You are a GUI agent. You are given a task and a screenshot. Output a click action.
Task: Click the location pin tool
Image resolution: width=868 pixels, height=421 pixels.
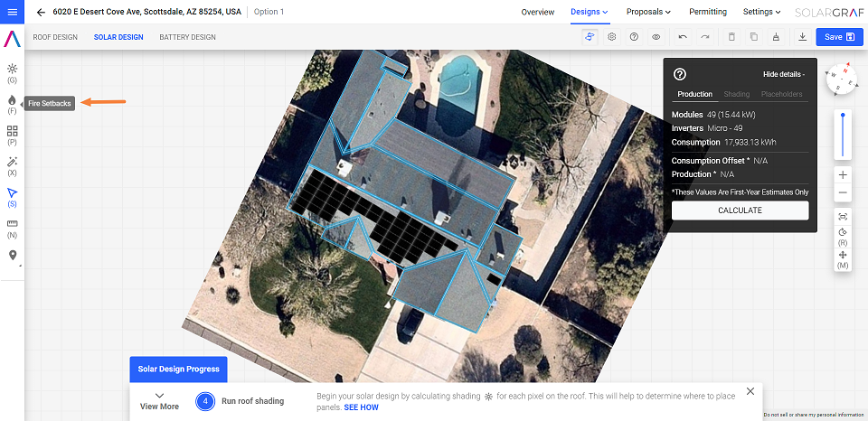click(x=13, y=256)
